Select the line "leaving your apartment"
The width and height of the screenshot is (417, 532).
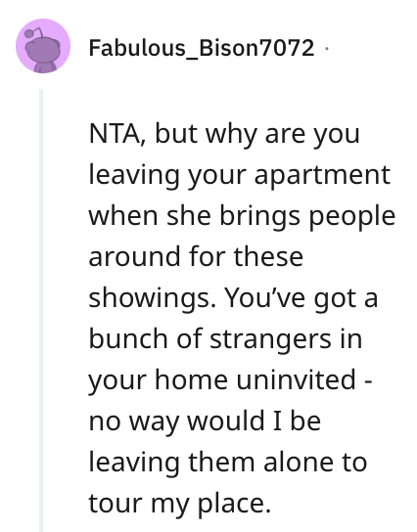pyautogui.click(x=240, y=175)
